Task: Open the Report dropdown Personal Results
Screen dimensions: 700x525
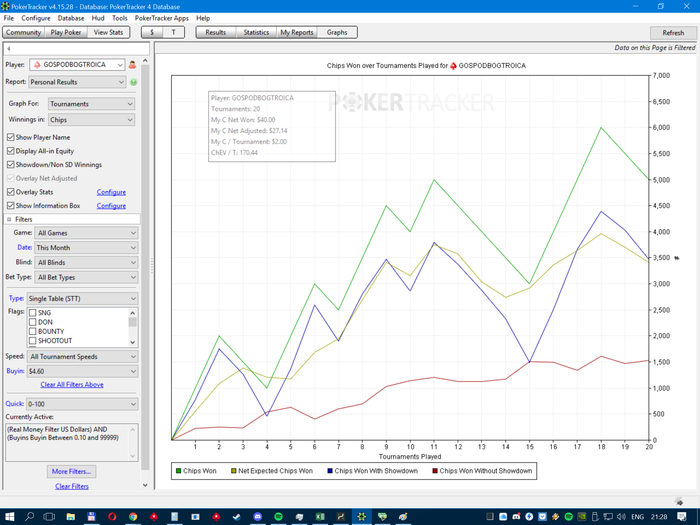Action: click(x=77, y=82)
